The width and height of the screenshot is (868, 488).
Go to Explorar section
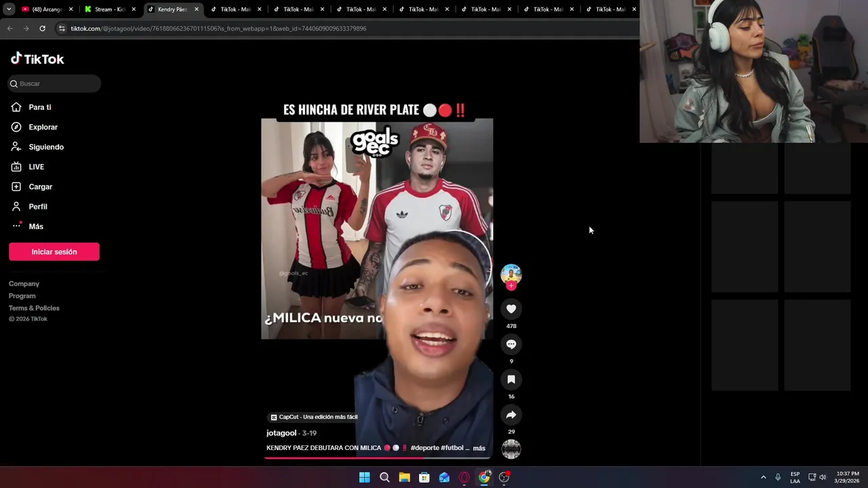coord(43,127)
